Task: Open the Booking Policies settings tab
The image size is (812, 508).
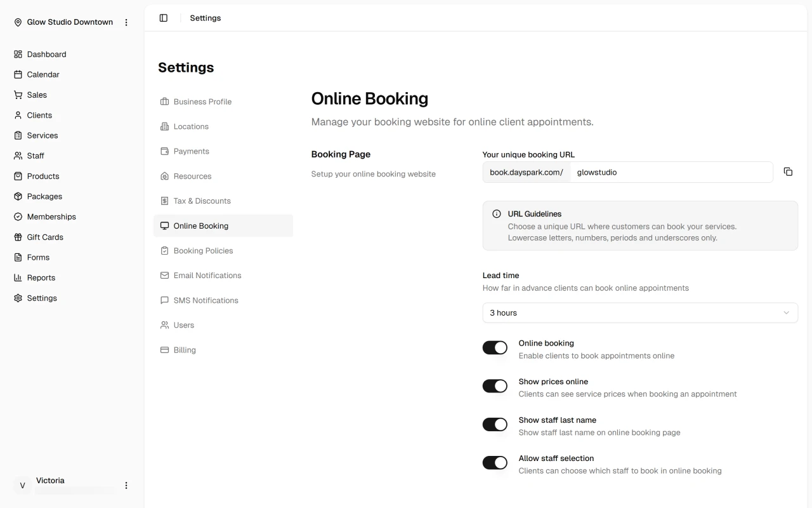Action: coord(223,251)
